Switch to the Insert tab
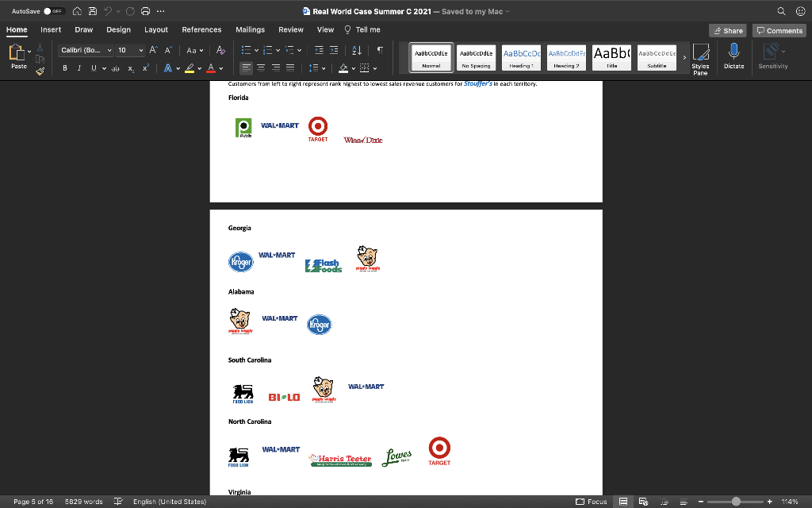This screenshot has height=508, width=812. [x=51, y=29]
